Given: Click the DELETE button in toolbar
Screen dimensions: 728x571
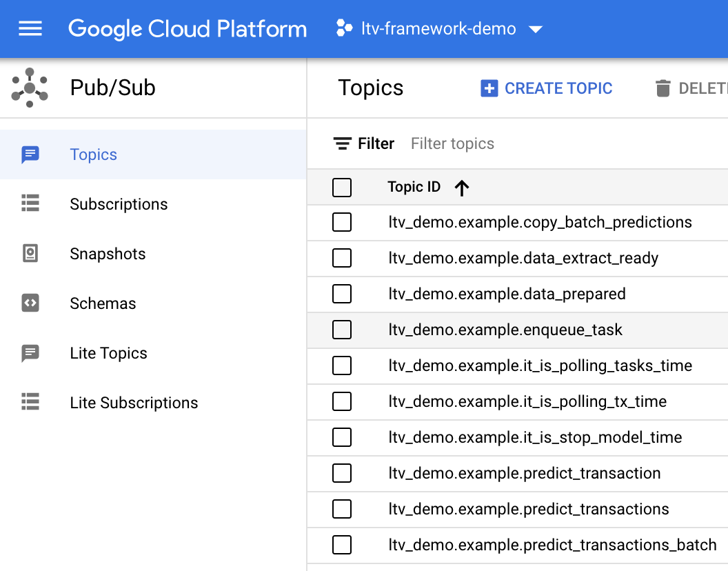Looking at the screenshot, I should click(691, 88).
